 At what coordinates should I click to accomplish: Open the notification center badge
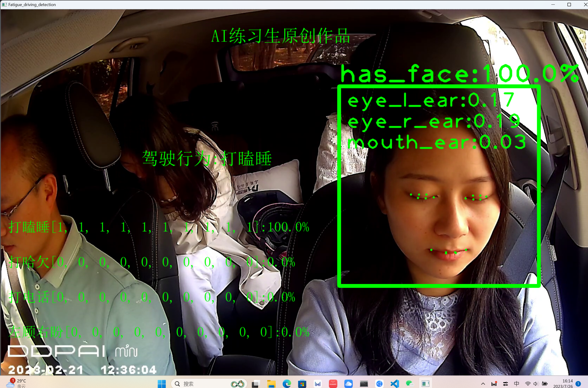pos(578,384)
